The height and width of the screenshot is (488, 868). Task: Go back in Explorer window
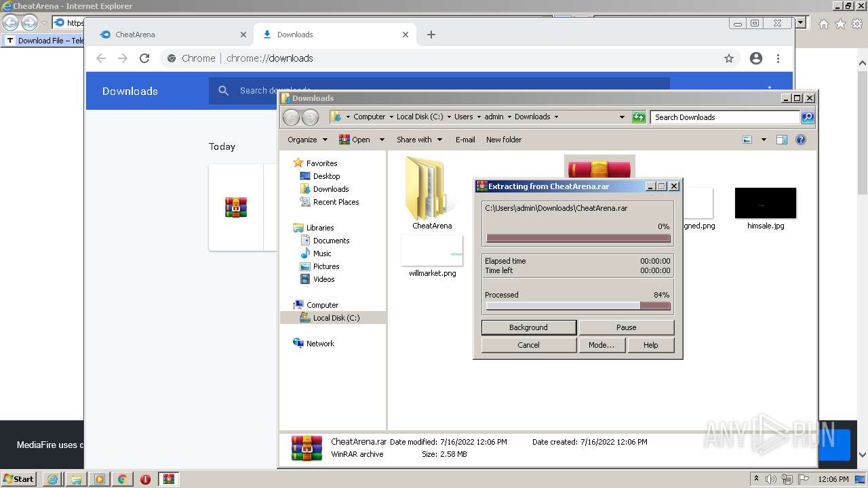point(291,117)
